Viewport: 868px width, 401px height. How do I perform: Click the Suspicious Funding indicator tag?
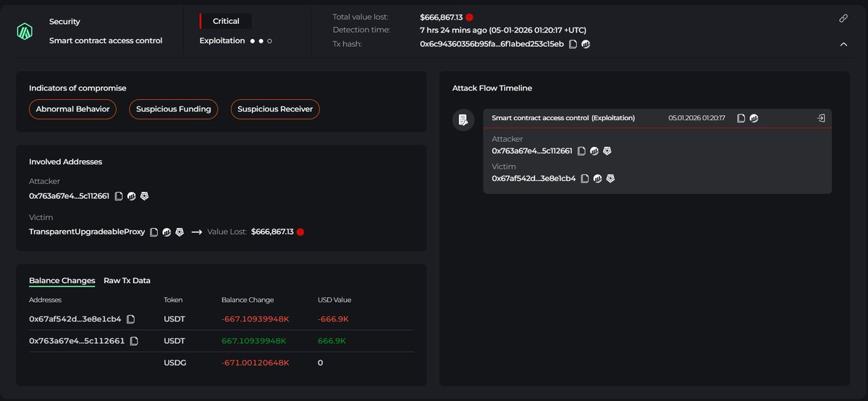pyautogui.click(x=173, y=109)
